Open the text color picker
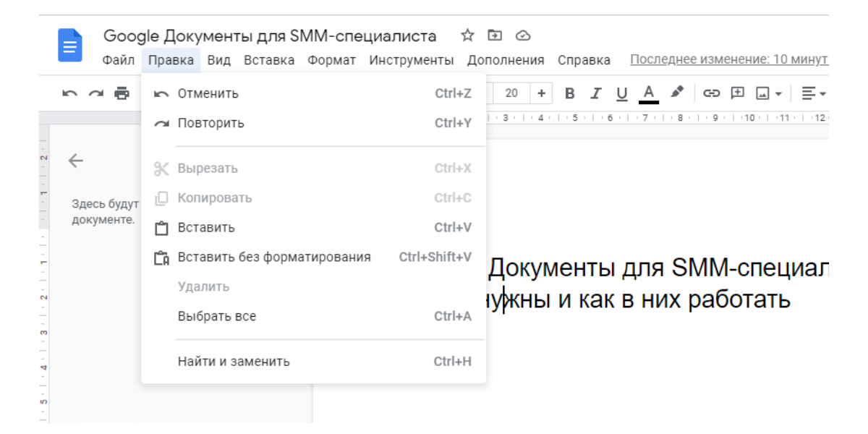The image size is (868, 434). 649,93
